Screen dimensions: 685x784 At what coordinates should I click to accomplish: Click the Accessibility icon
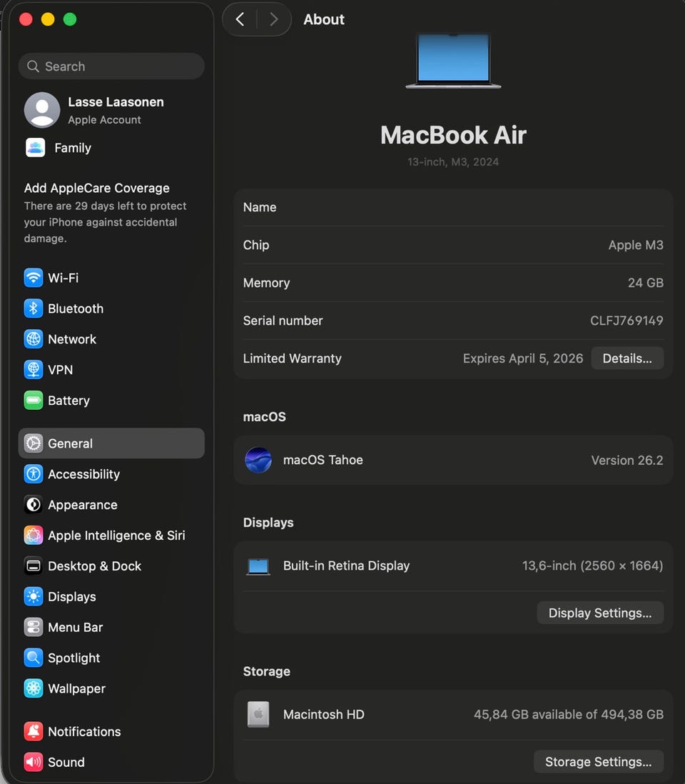(x=34, y=474)
